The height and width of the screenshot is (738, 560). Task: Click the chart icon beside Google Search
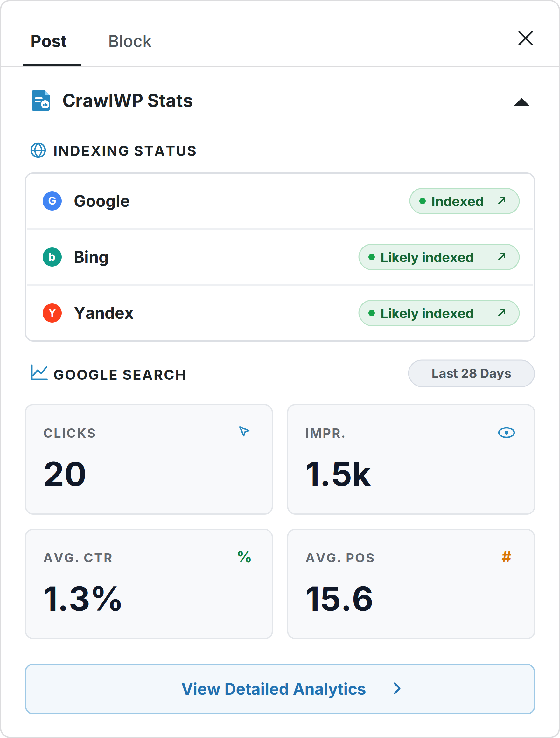pyautogui.click(x=39, y=373)
